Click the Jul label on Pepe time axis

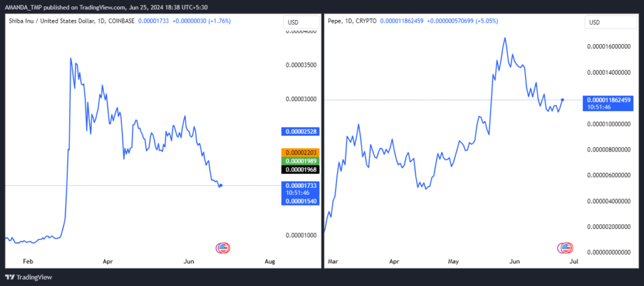[574, 261]
